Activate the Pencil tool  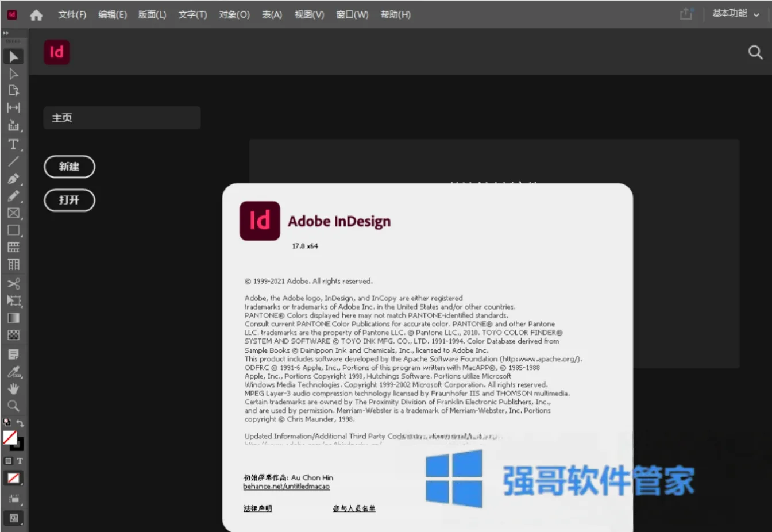[13, 196]
